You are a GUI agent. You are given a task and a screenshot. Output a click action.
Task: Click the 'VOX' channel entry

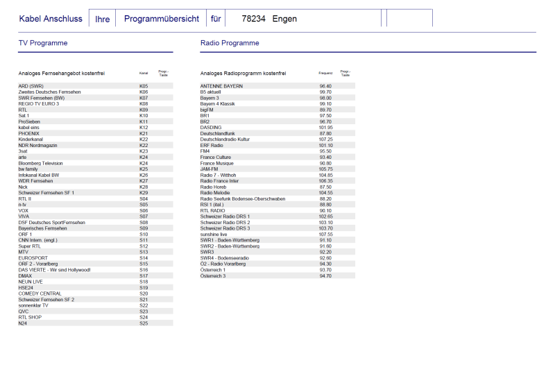pos(23,211)
